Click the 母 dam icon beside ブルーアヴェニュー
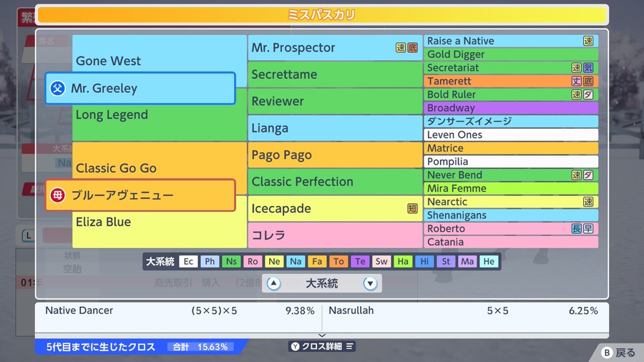The image size is (644, 362). (58, 195)
